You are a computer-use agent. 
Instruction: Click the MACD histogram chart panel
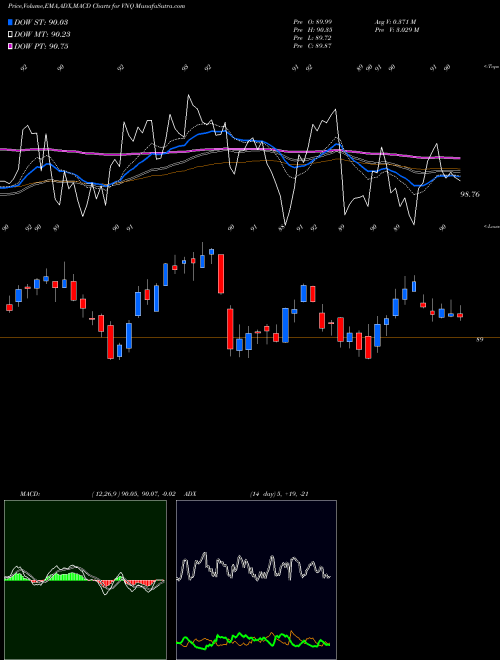pos(85,580)
